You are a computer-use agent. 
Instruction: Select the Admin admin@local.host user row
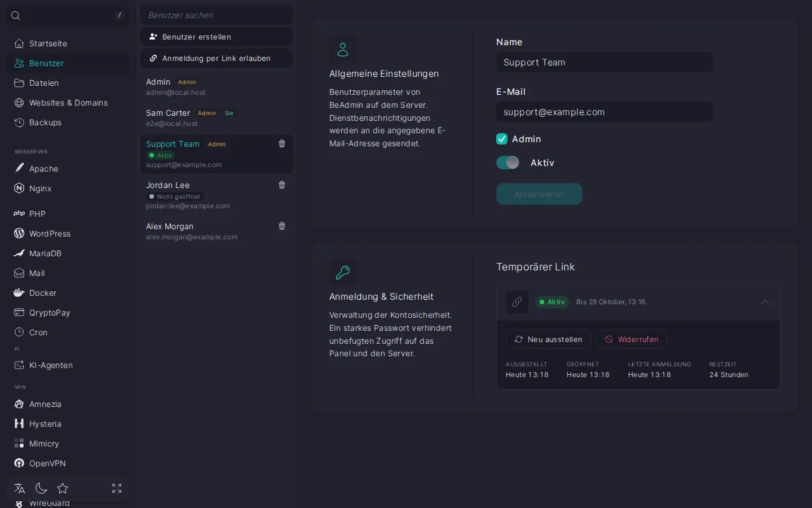coord(217,87)
